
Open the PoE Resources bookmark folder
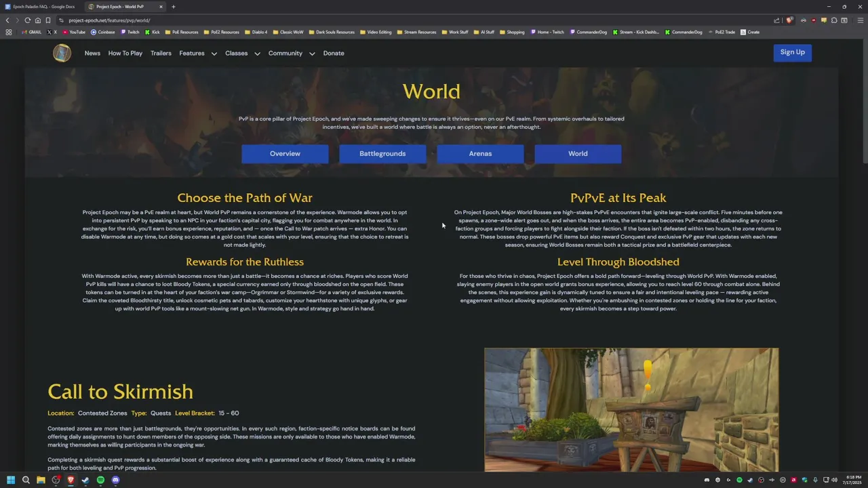point(181,32)
